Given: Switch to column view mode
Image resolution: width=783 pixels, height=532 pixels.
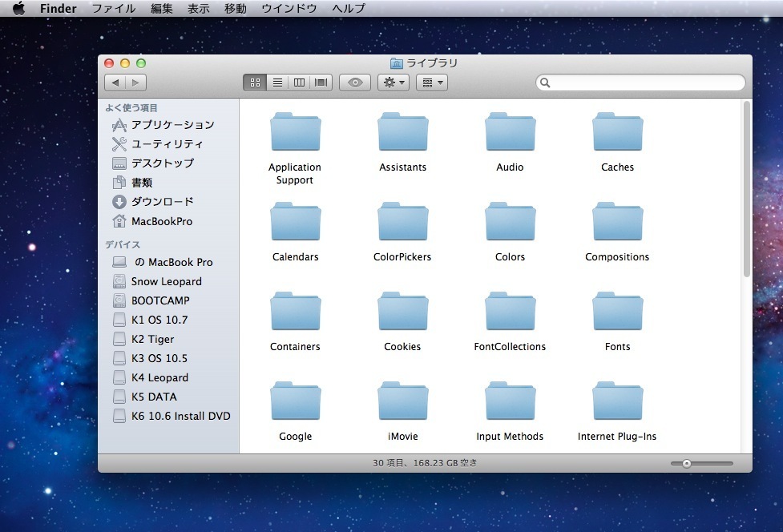Looking at the screenshot, I should tap(299, 83).
